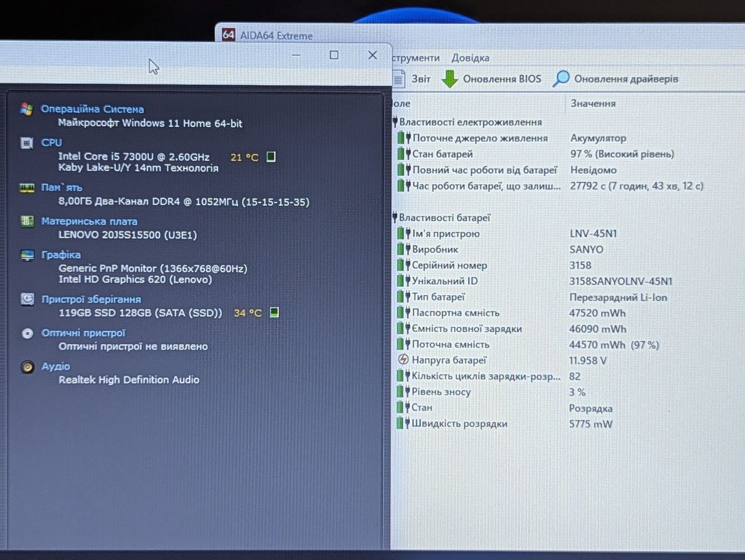This screenshot has width=745, height=560.
Task: Click the board icon beside Материнська плата
Action: [27, 221]
